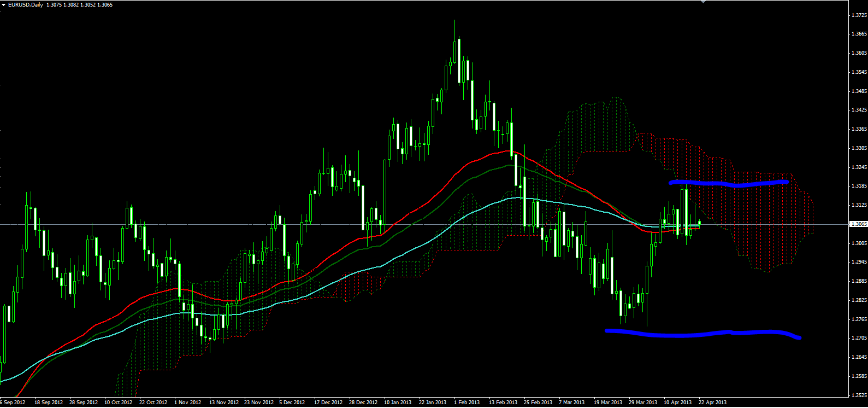868x408 pixels.
Task: Click the highlighted current price label 1.3065
Action: point(859,224)
